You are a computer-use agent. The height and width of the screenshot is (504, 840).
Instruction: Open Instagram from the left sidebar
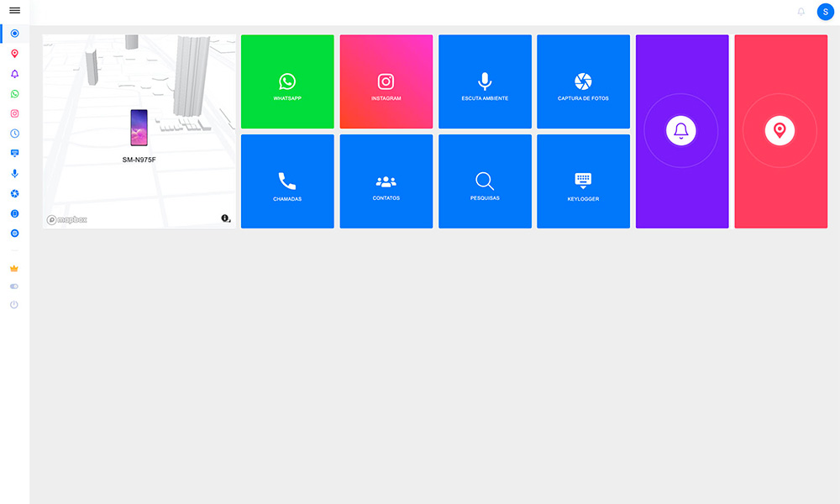click(x=14, y=113)
